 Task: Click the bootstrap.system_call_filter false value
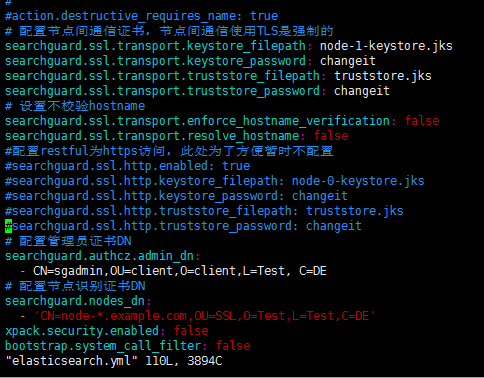coord(233,346)
